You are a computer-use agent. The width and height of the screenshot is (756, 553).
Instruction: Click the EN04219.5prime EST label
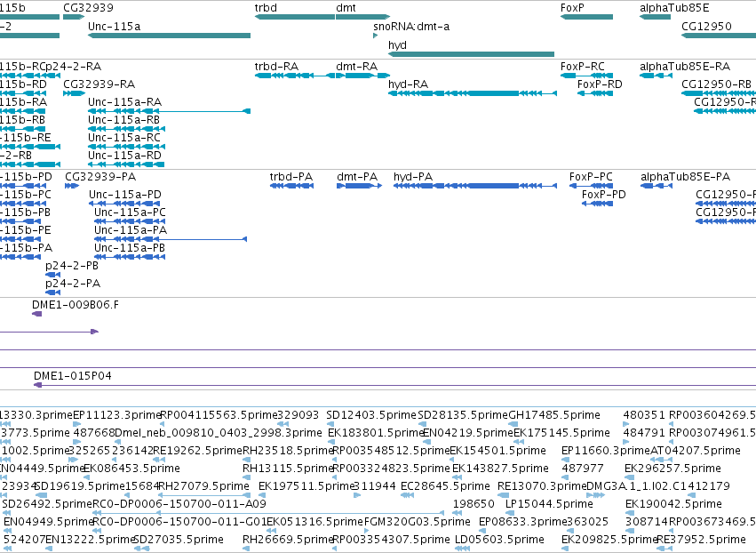pos(467,433)
